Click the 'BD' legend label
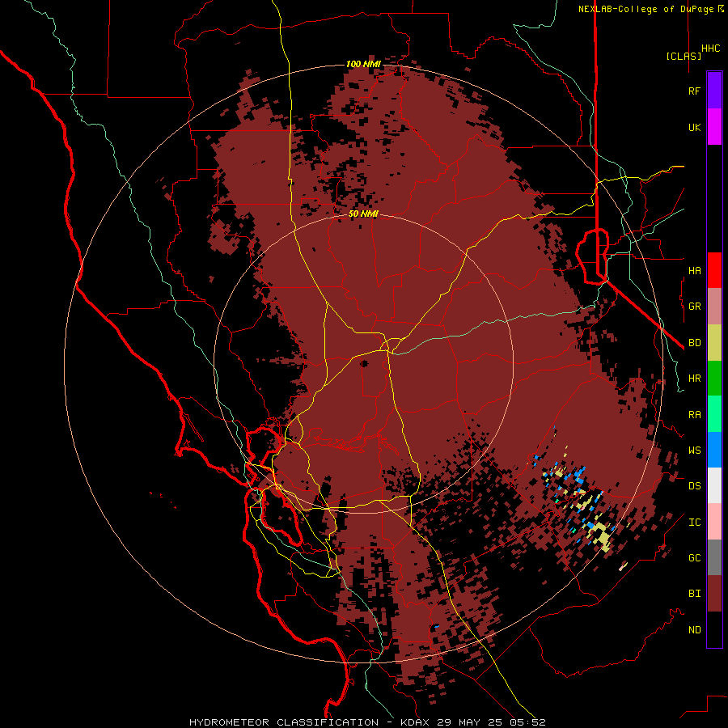Image resolution: width=728 pixels, height=728 pixels. tap(695, 343)
